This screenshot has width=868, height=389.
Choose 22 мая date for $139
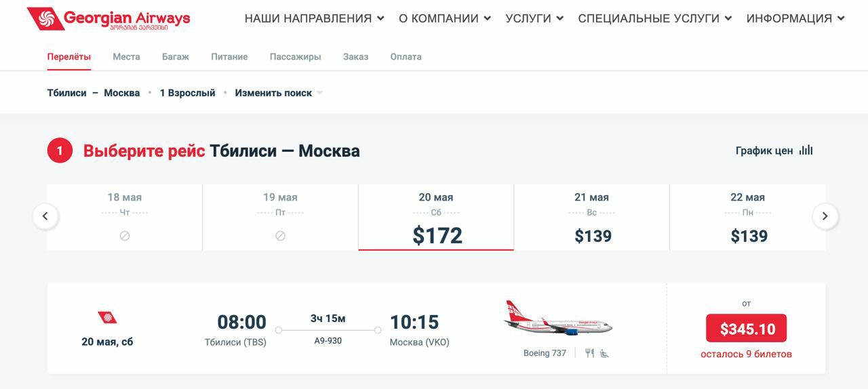[x=748, y=218]
